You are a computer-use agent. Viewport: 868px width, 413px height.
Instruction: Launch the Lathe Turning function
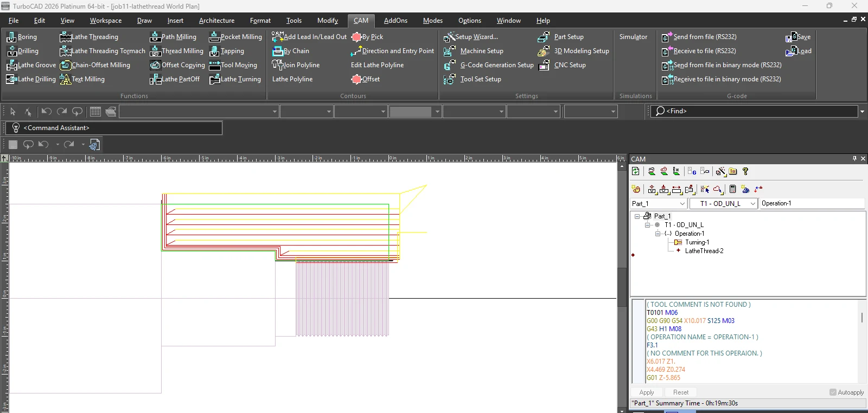[x=235, y=79]
